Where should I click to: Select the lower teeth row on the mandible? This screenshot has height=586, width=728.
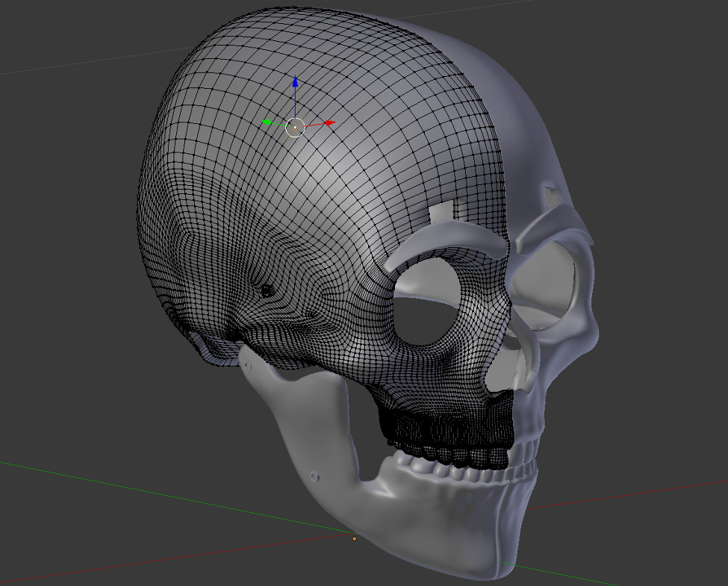[x=463, y=472]
